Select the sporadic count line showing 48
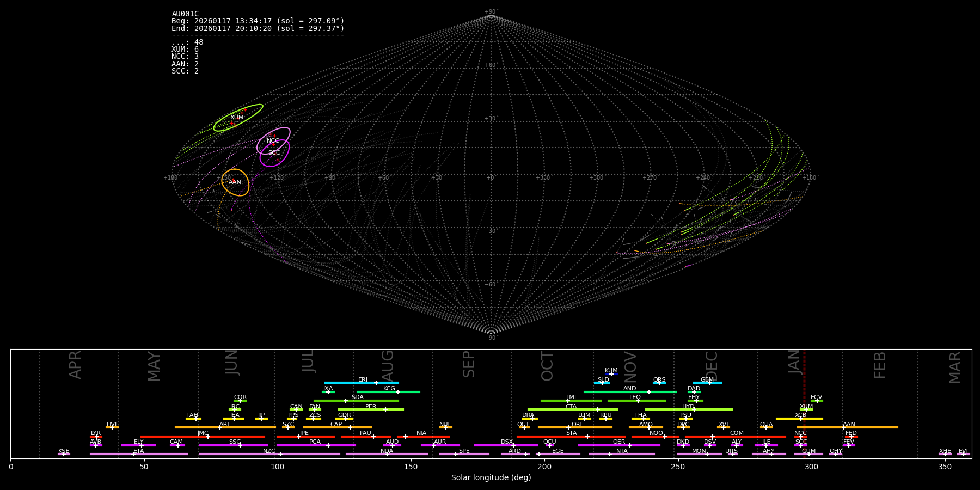 [x=187, y=42]
